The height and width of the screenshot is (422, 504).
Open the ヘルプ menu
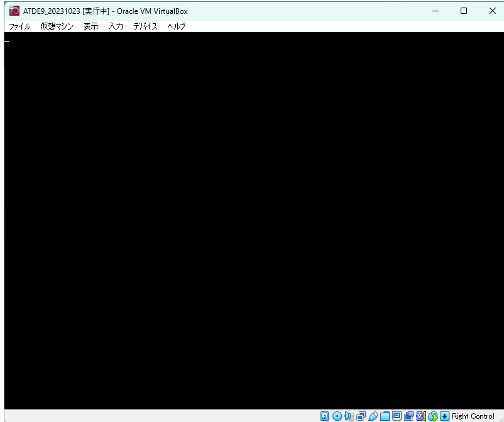[177, 26]
